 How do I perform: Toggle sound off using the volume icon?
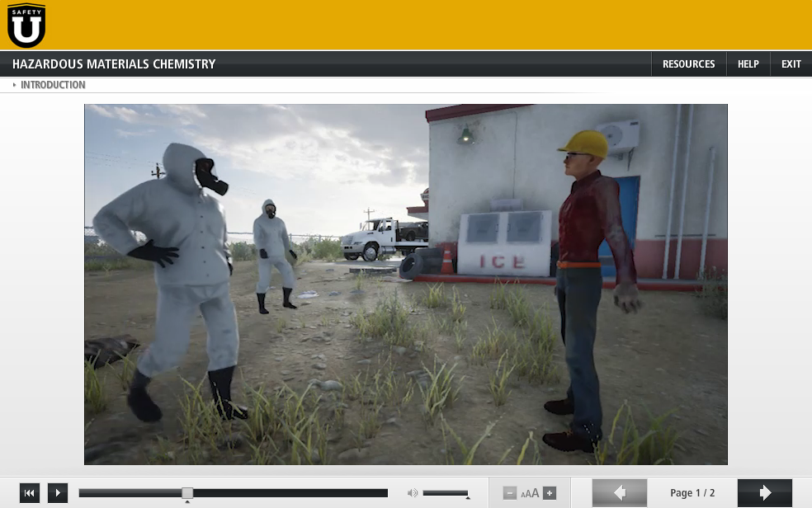[x=412, y=492]
